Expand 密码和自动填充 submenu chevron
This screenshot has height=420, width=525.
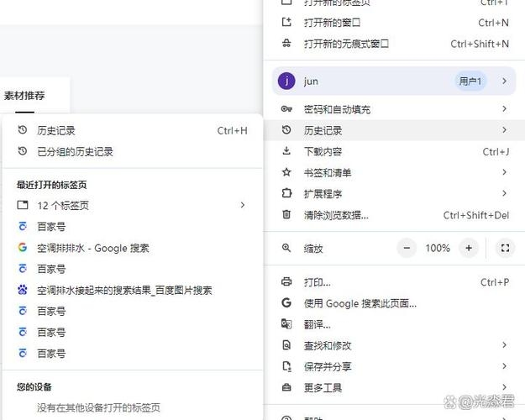(x=504, y=109)
